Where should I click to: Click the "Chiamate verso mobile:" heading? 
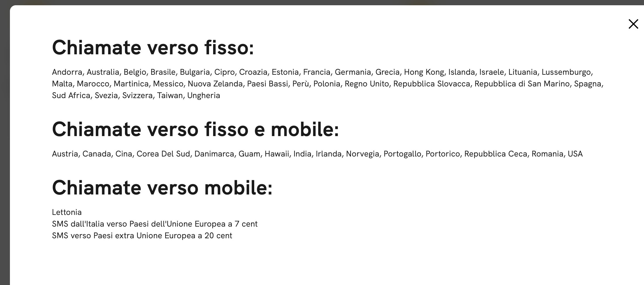point(162,187)
